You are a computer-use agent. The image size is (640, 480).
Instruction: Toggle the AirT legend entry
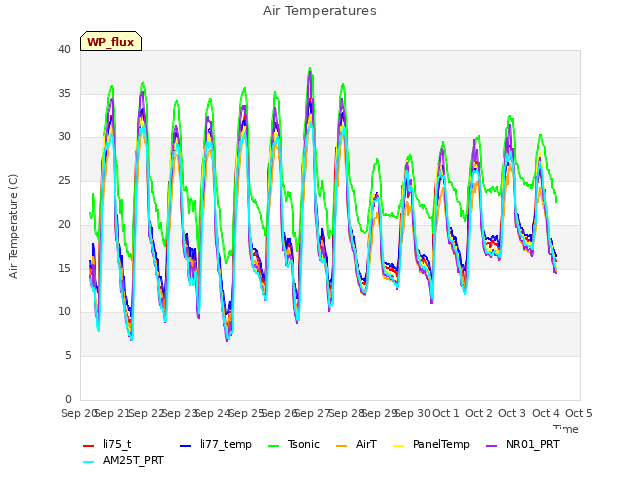[356, 444]
